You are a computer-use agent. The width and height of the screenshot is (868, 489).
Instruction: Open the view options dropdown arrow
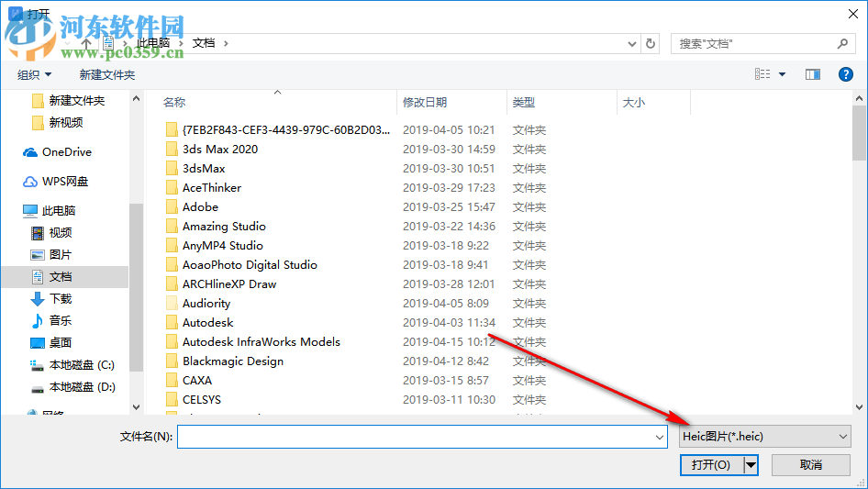782,74
